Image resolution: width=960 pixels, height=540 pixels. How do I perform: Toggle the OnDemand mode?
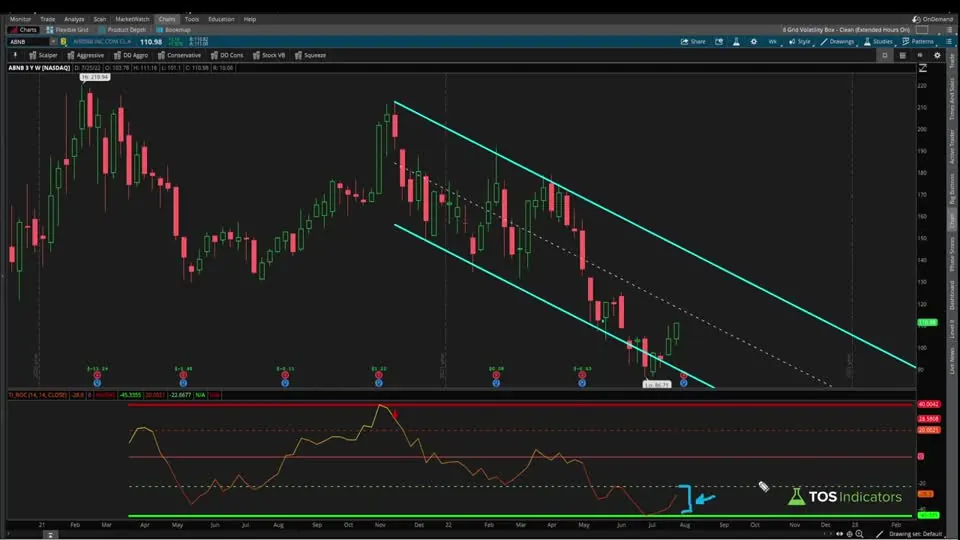[x=932, y=19]
